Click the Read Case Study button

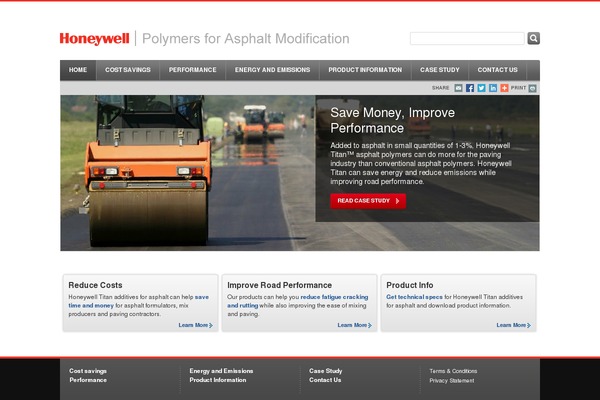(x=368, y=201)
